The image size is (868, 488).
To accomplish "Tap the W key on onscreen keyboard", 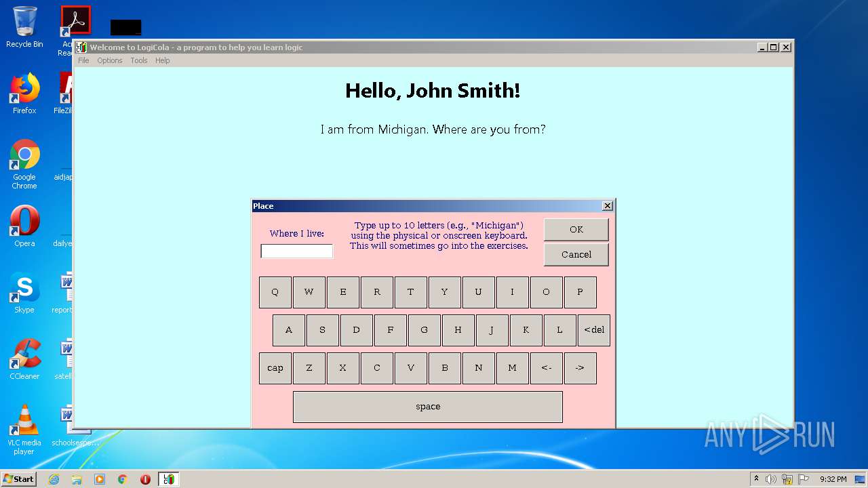I will (x=309, y=292).
